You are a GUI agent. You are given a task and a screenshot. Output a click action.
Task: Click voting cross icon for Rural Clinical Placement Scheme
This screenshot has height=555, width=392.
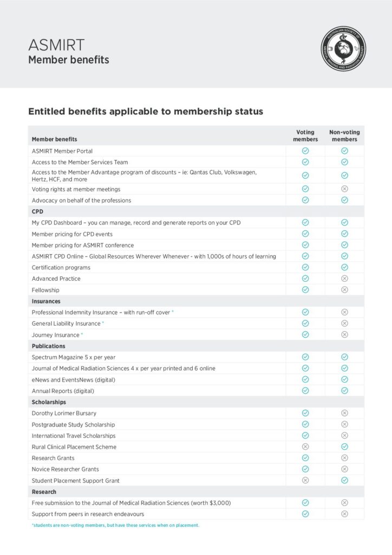(x=305, y=447)
